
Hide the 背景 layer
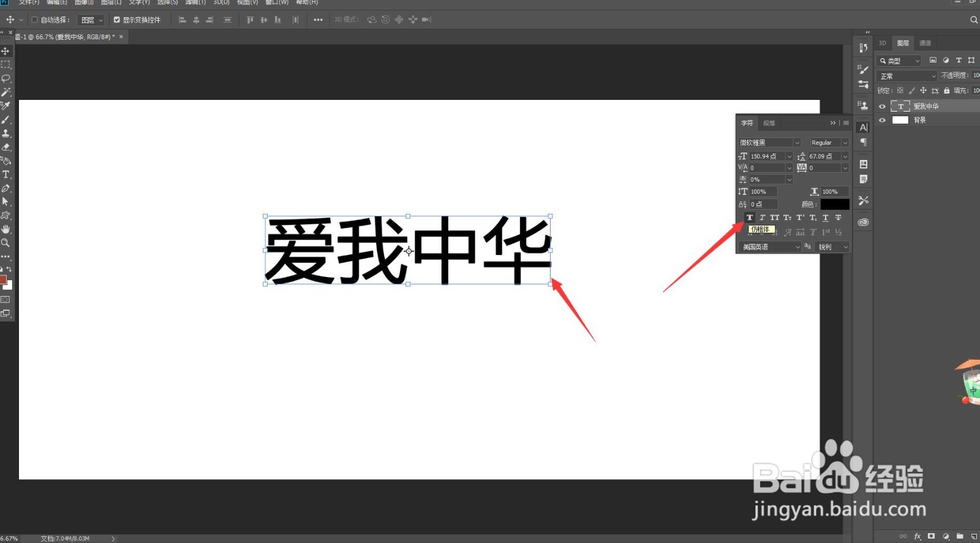click(x=882, y=120)
